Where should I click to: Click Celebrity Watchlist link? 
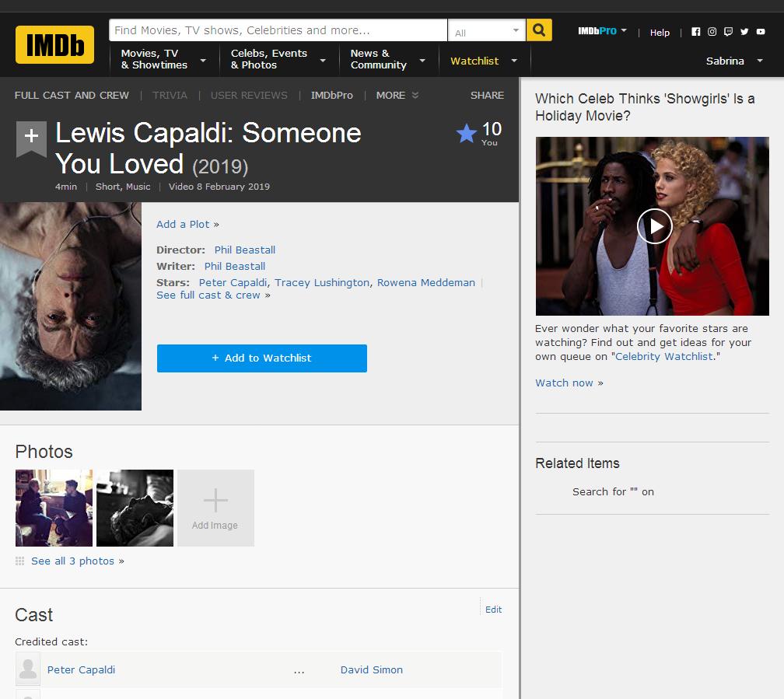click(664, 357)
